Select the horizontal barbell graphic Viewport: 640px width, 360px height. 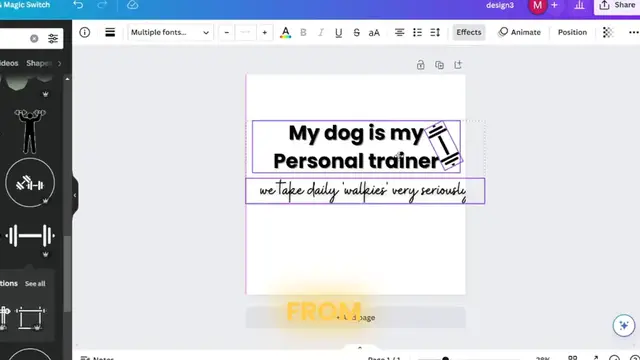[30, 236]
